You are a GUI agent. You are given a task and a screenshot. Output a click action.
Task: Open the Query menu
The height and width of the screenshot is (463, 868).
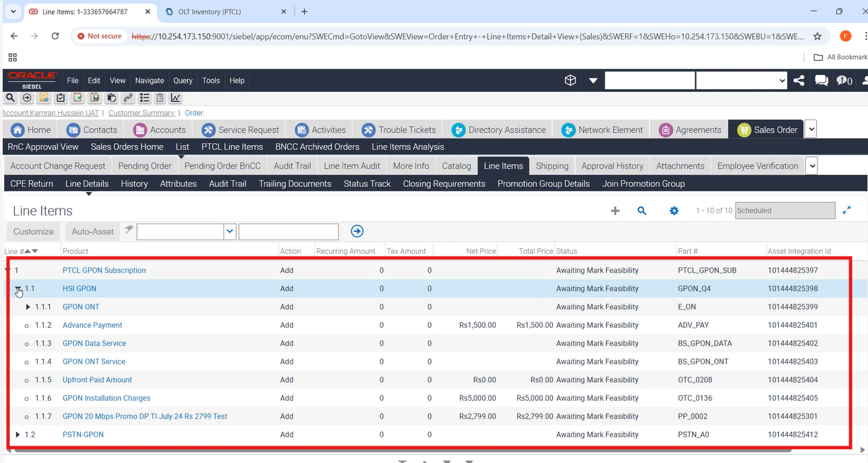183,80
